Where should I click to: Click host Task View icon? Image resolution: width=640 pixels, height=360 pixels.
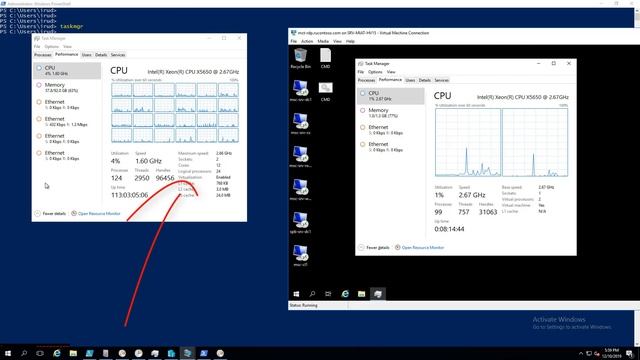tap(40, 353)
